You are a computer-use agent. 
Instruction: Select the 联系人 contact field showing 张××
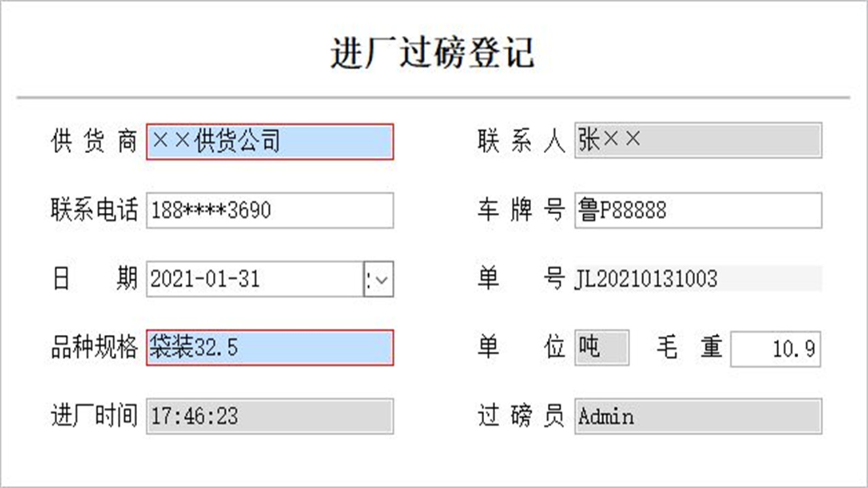[697, 141]
